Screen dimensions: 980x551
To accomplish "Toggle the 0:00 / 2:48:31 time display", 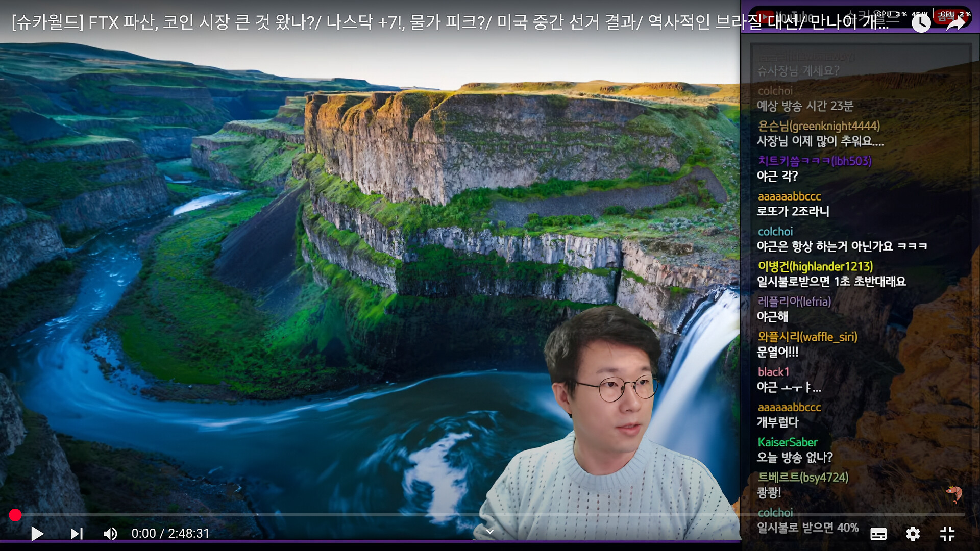I will [170, 534].
